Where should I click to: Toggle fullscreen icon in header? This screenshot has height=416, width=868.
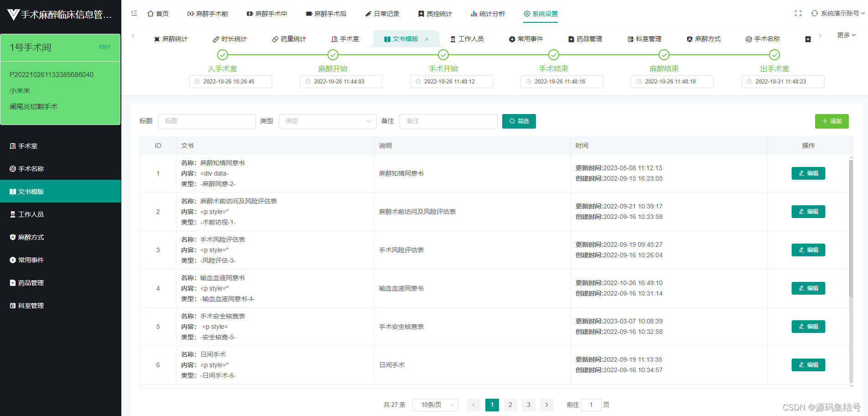tap(798, 14)
